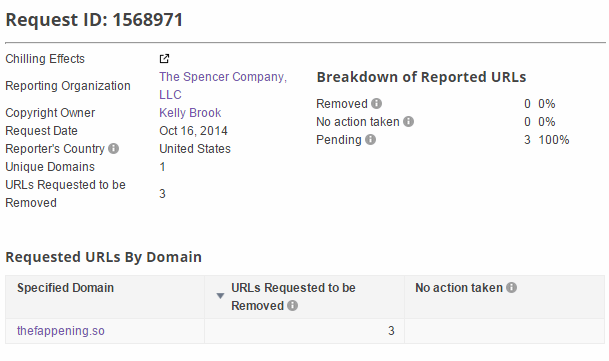Click the URL count cell for thefappening.so
The width and height of the screenshot is (609, 361).
304,331
